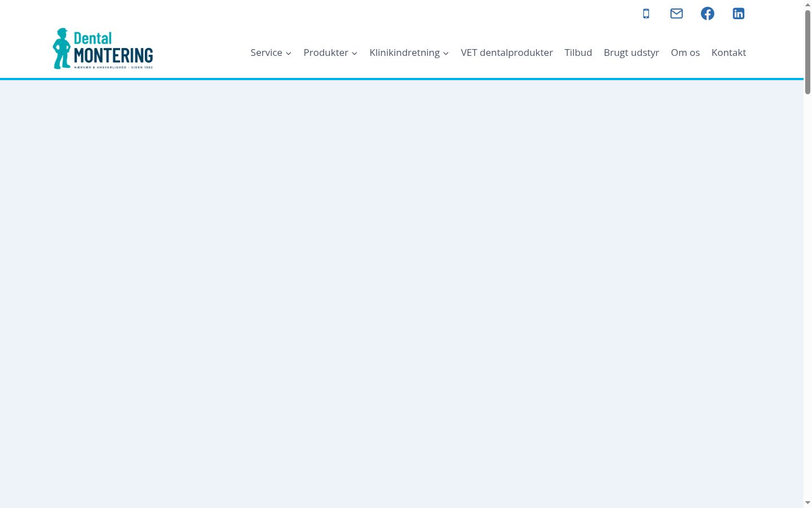Open the Om os page
The image size is (812, 508).
point(685,52)
